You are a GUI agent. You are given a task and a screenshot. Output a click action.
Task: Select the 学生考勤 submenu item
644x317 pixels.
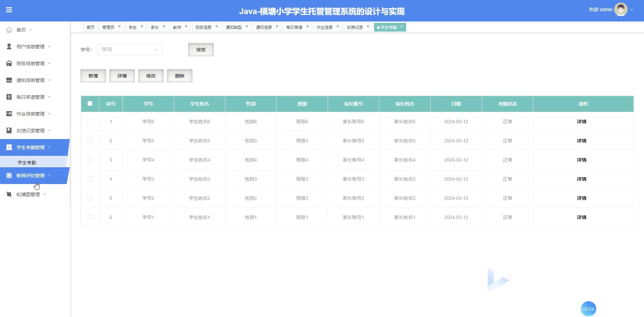[x=27, y=163]
